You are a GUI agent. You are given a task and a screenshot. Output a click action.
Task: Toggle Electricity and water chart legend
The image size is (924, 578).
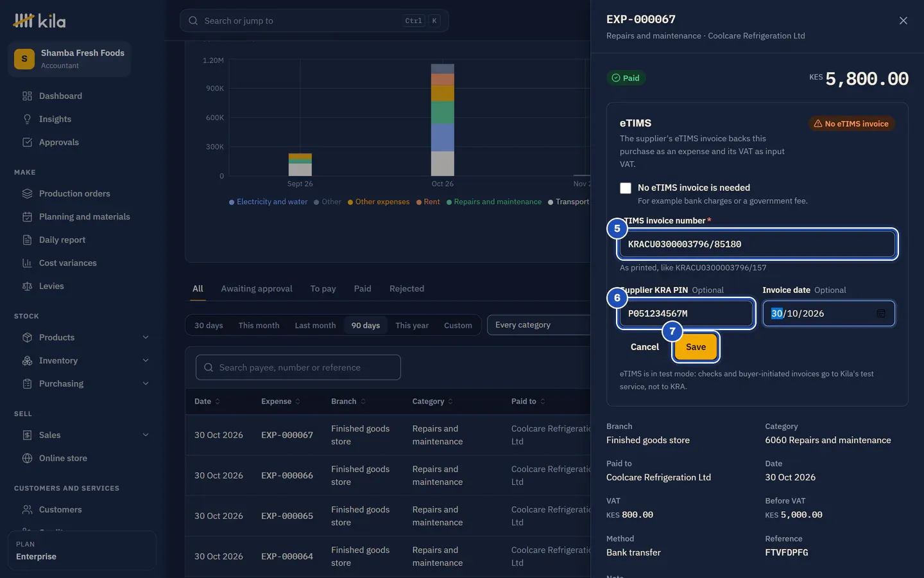[268, 202]
